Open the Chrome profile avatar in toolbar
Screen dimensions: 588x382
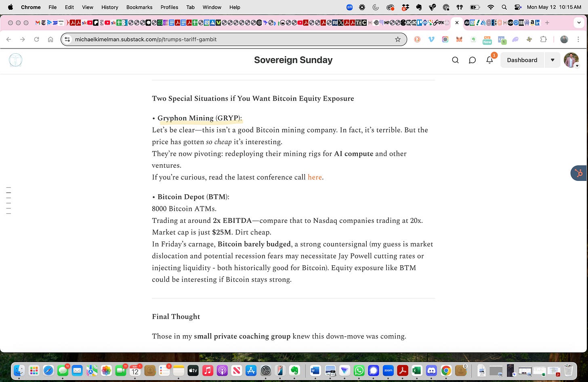(564, 39)
